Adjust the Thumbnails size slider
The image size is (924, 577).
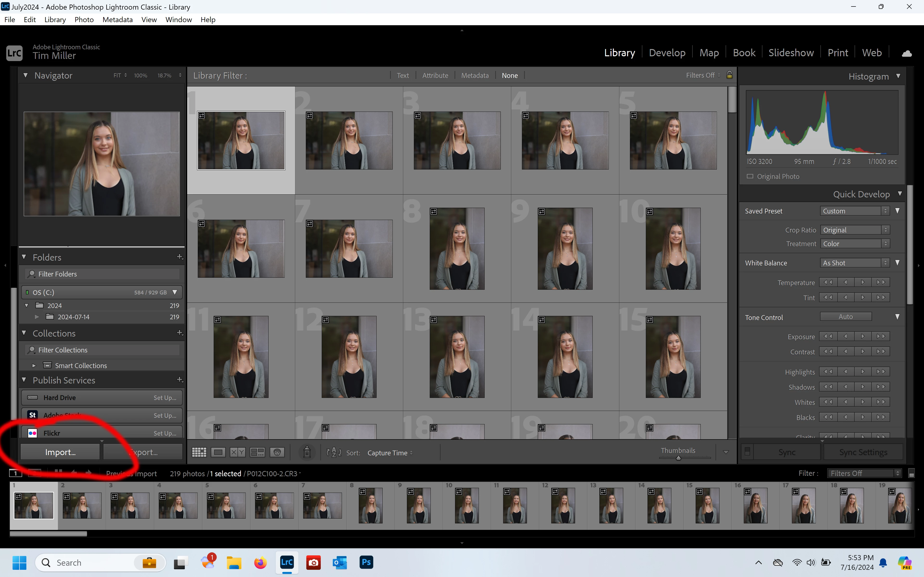(x=679, y=458)
